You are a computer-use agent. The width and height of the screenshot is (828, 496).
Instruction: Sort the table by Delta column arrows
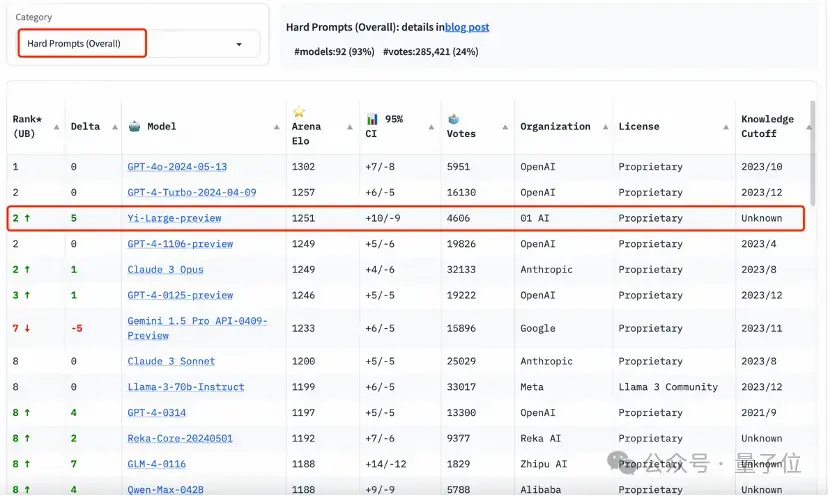[x=111, y=127]
